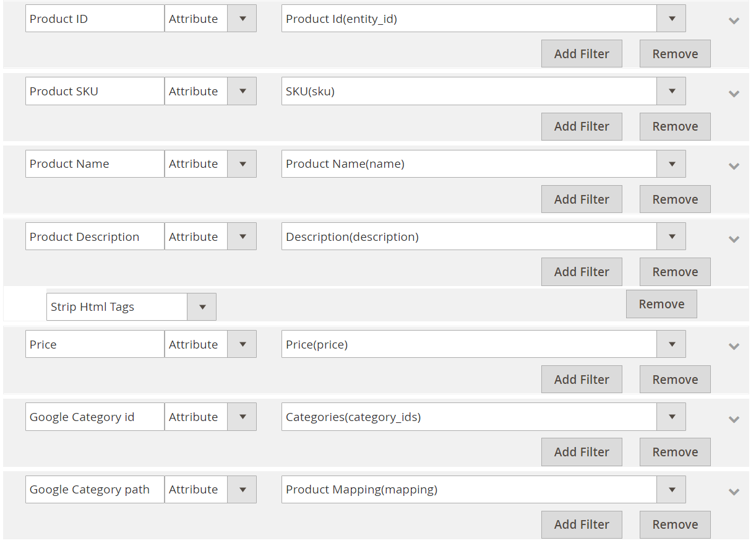Add Filter to the Price row

point(582,380)
